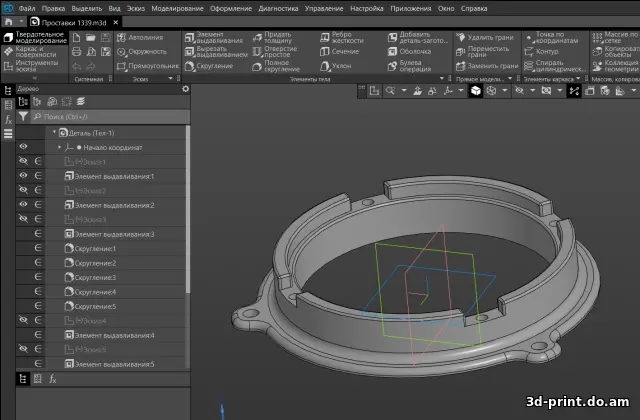Viewport: 640px width, 420px height.
Task: Show hidden Эскиз:2 via eye icon
Action: [x=23, y=190]
